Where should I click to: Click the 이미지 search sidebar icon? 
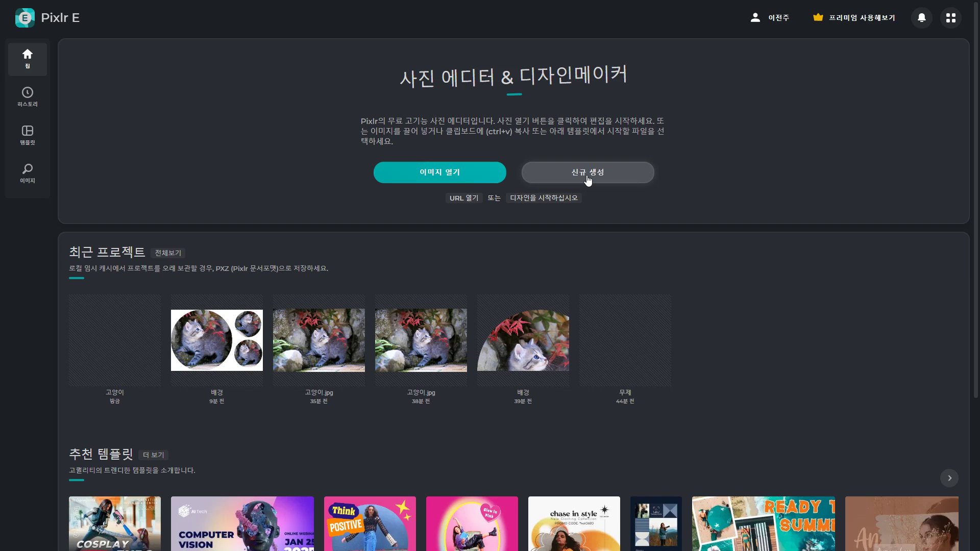click(x=27, y=172)
